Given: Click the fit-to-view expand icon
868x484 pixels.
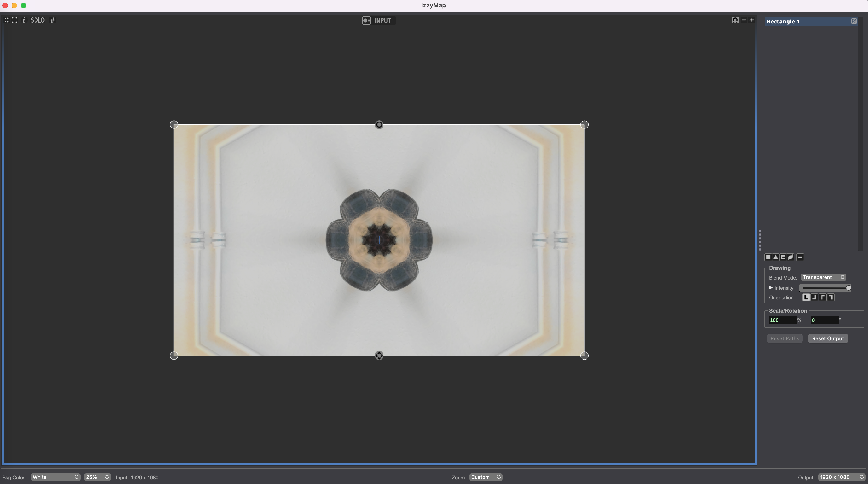Looking at the screenshot, I should point(14,20).
